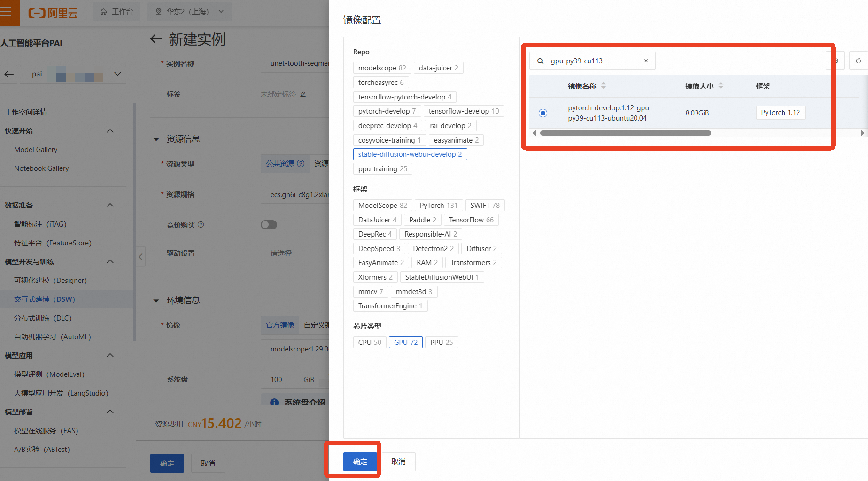Go to 交互式建模 (DSW)
This screenshot has width=868, height=481.
coord(45,299)
